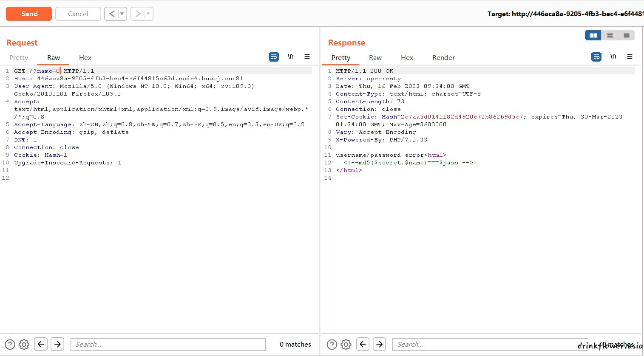Click previous match arrow under Response panel
The height and width of the screenshot is (356, 644).
[363, 344]
